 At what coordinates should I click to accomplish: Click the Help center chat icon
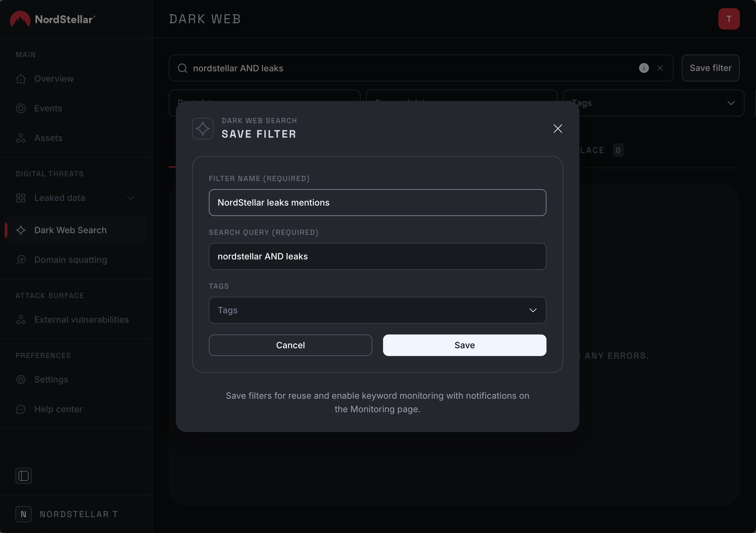coord(21,409)
